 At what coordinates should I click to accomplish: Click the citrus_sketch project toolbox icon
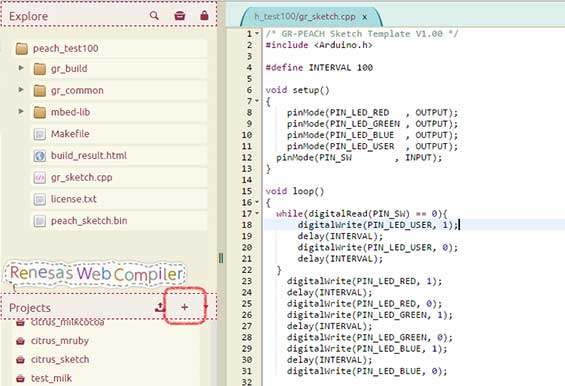tap(21, 360)
